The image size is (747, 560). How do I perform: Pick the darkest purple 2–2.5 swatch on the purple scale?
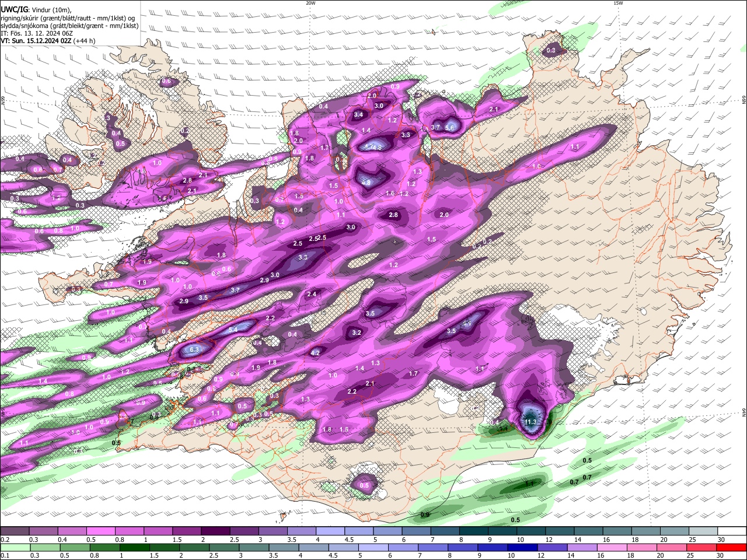tap(215, 531)
